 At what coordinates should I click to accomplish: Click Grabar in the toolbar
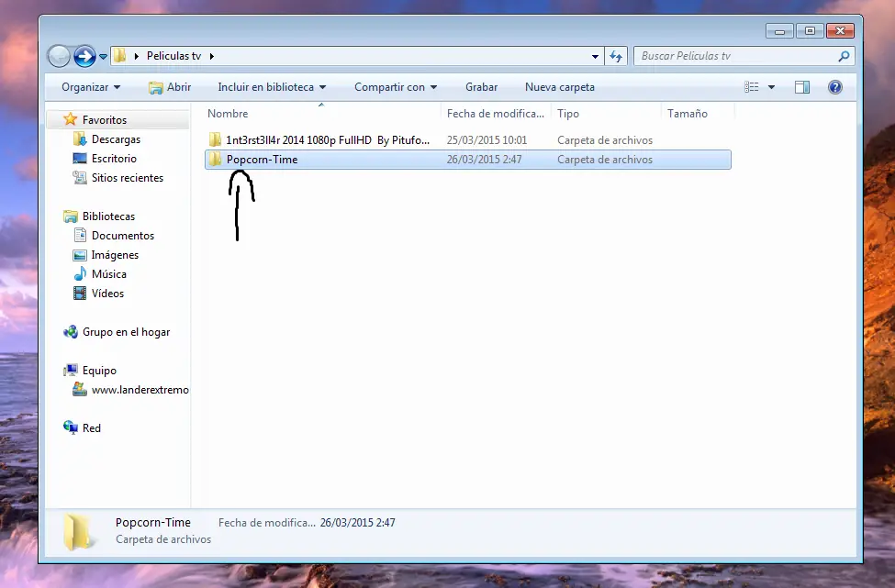coord(481,87)
